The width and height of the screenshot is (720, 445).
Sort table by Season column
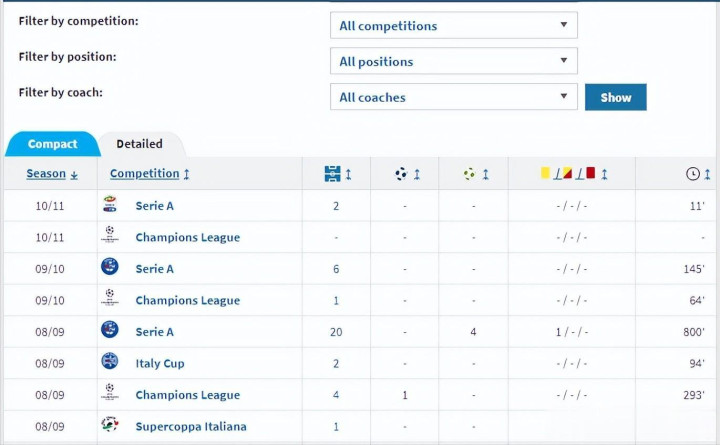pyautogui.click(x=51, y=174)
